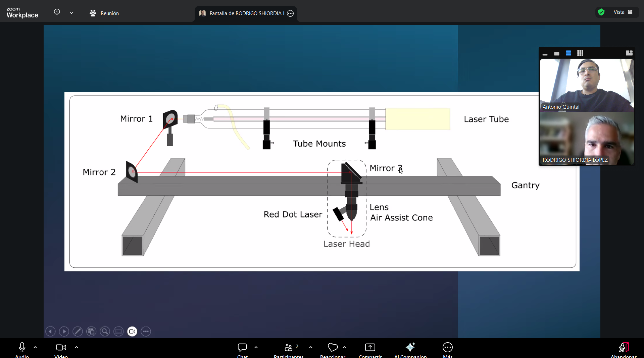This screenshot has width=644, height=358.
Task: Click the Reunión tab
Action: pyautogui.click(x=104, y=13)
